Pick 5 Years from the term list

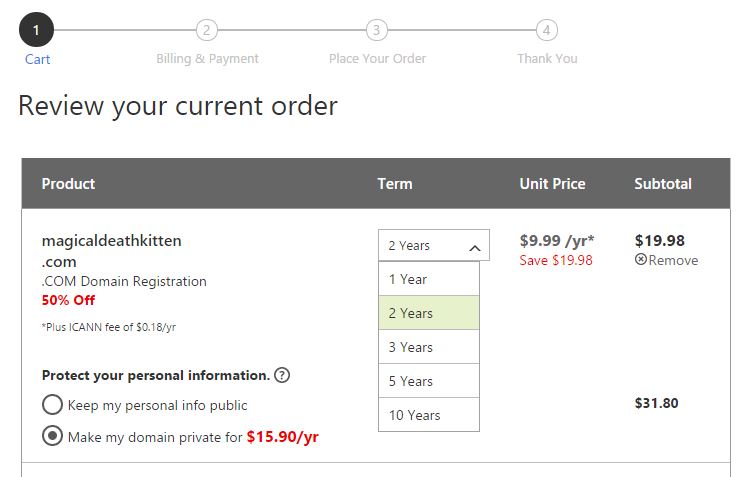(x=429, y=381)
